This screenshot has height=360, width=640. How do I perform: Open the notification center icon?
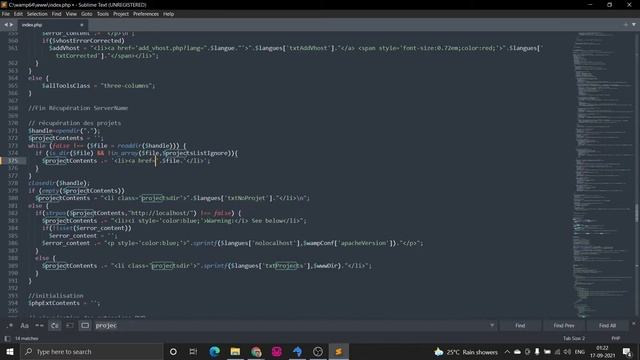[627, 352]
